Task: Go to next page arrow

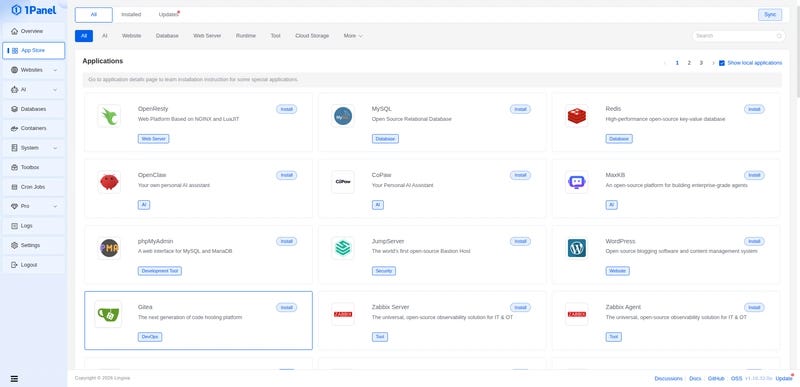Action: point(713,63)
